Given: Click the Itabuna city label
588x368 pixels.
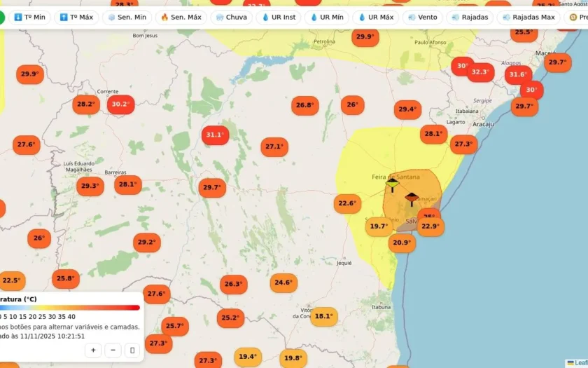Looking at the screenshot, I should 381,307.
